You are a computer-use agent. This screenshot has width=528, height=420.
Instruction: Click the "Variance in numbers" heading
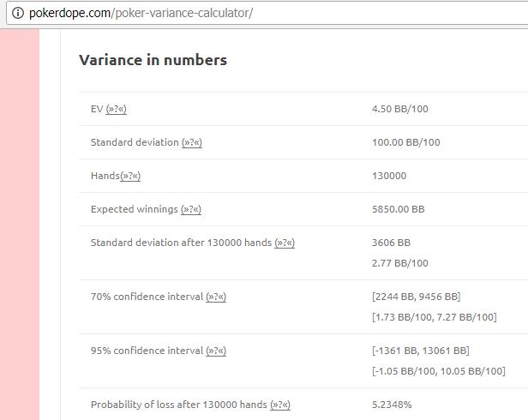click(153, 60)
